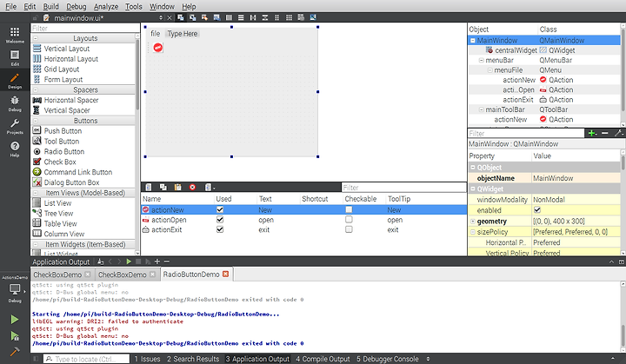
Task: Collapse the QObject property group
Action: tap(473, 168)
